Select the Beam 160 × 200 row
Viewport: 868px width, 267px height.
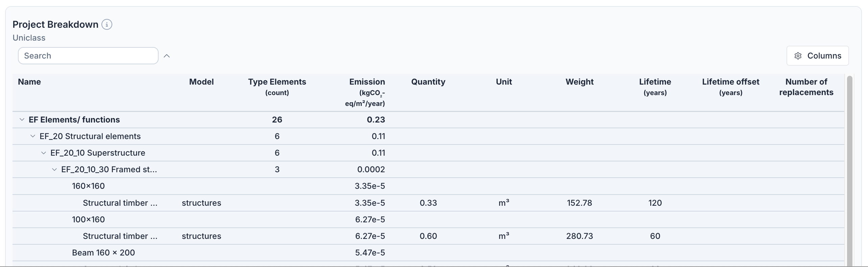pos(428,252)
